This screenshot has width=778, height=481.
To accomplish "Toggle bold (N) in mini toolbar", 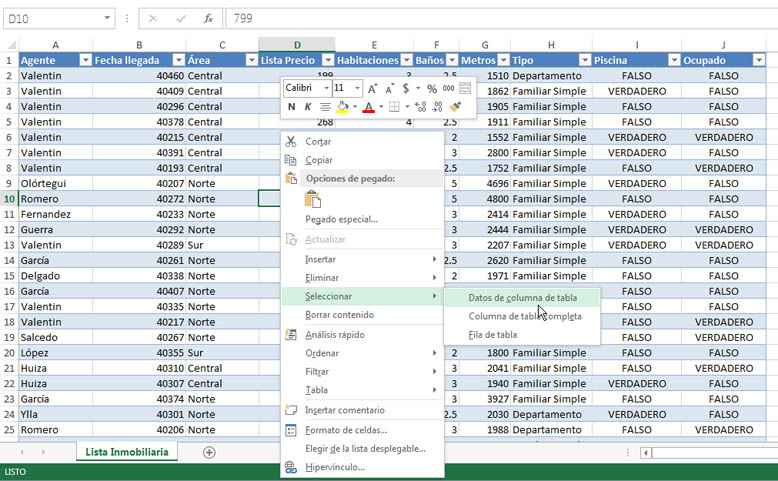I will click(x=292, y=107).
